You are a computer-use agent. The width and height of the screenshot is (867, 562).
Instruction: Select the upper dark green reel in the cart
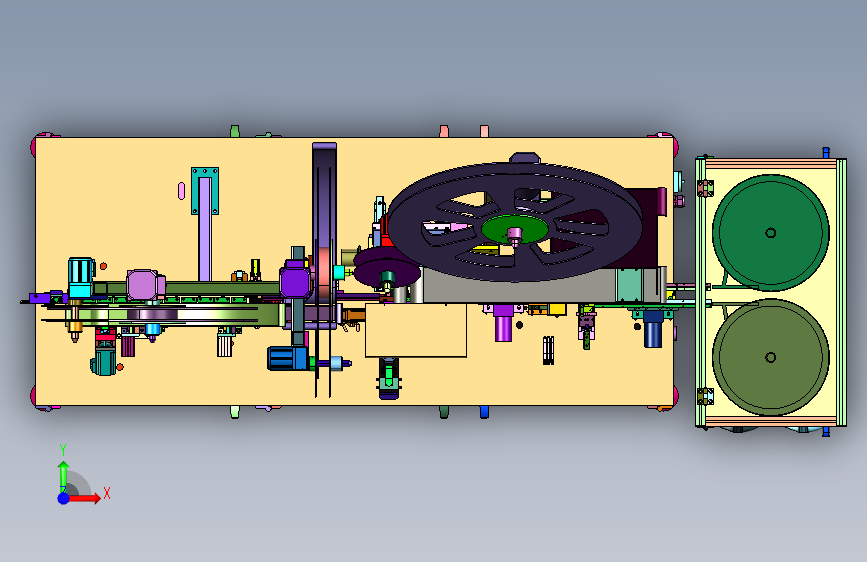tap(771, 232)
